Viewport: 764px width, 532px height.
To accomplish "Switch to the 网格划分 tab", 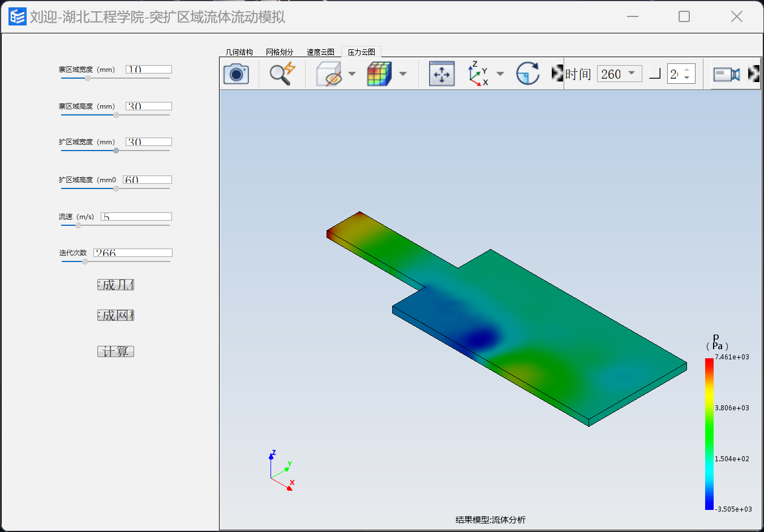I will pyautogui.click(x=280, y=52).
